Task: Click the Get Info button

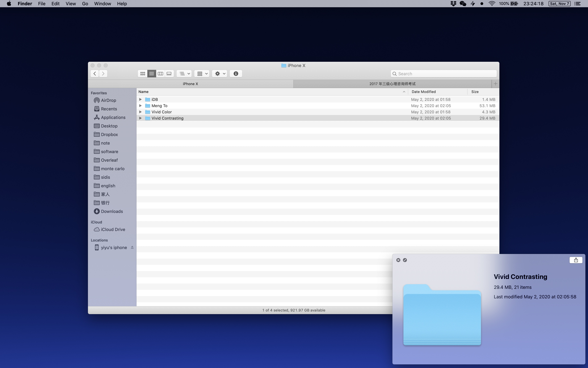Action: click(x=236, y=73)
